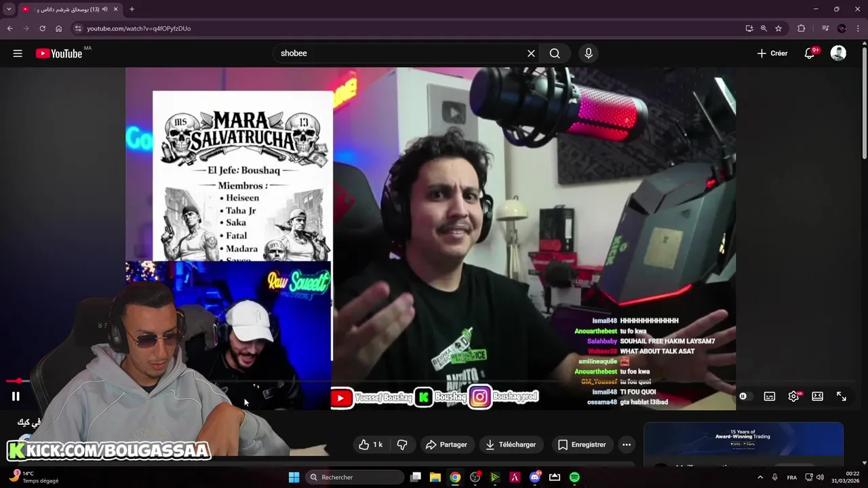Open File Explorer from the taskbar
The width and height of the screenshot is (868, 488).
[435, 477]
